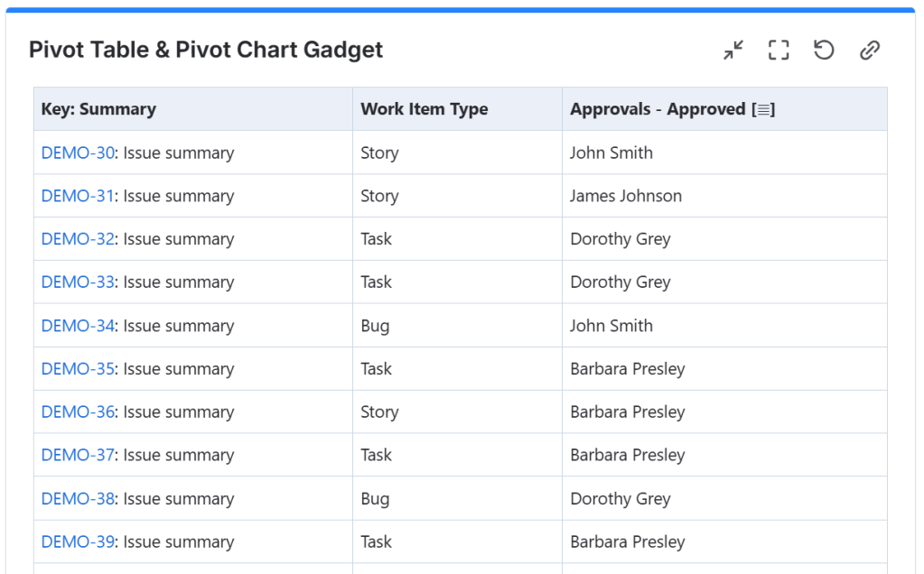Open the DEMO-37 issue link

[78, 456]
